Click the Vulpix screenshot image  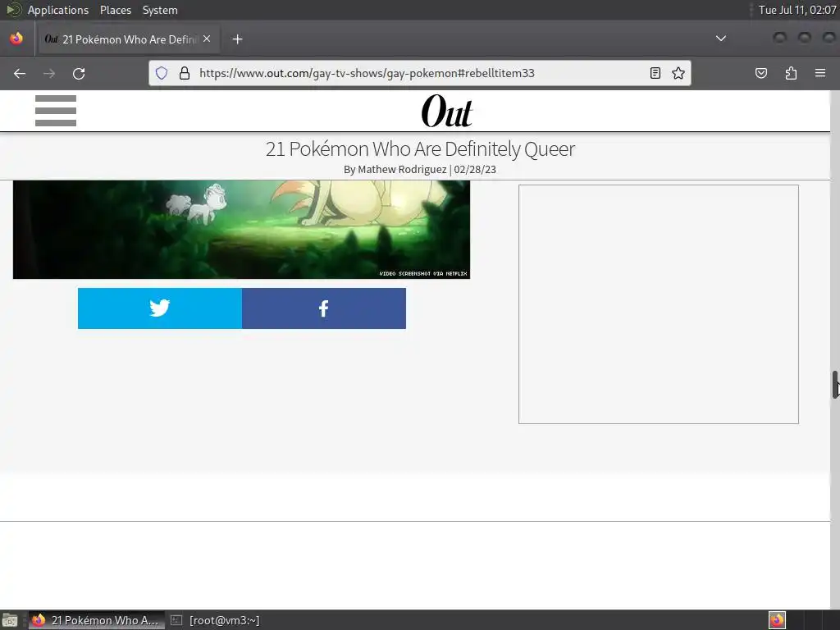click(242, 230)
